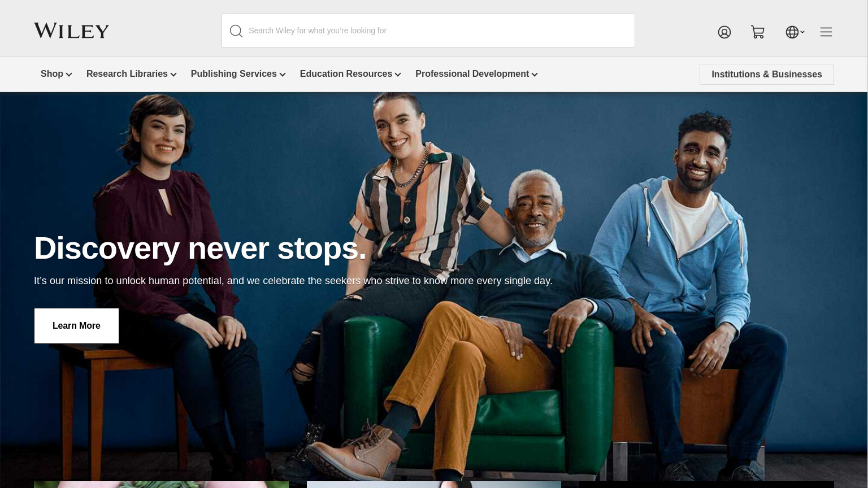Open the globe region selector
The width and height of the screenshot is (868, 488).
(x=792, y=32)
